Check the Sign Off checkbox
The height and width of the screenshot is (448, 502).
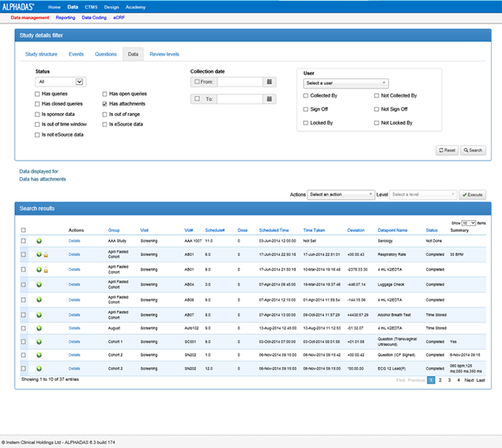click(x=306, y=109)
